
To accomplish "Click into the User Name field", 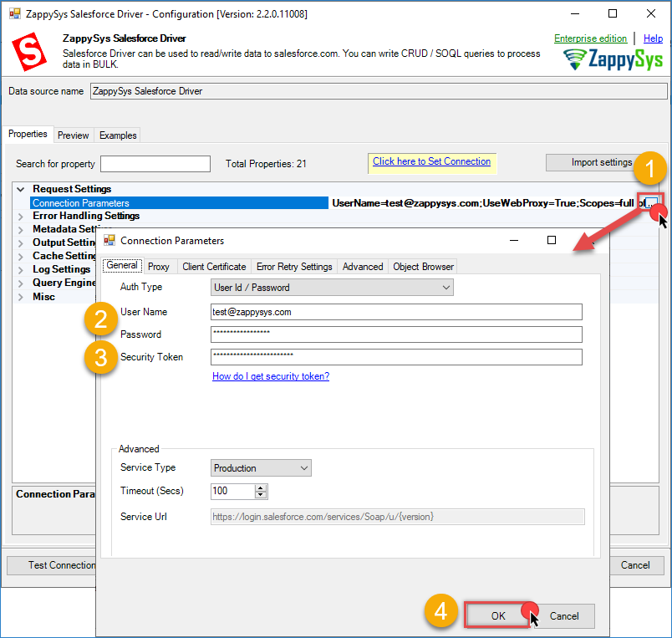I will [395, 312].
